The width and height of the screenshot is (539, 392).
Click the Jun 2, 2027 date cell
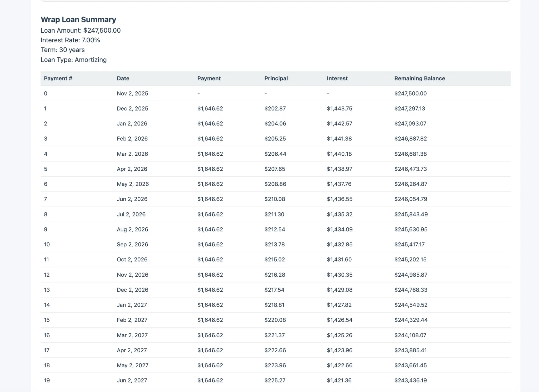[x=132, y=380]
